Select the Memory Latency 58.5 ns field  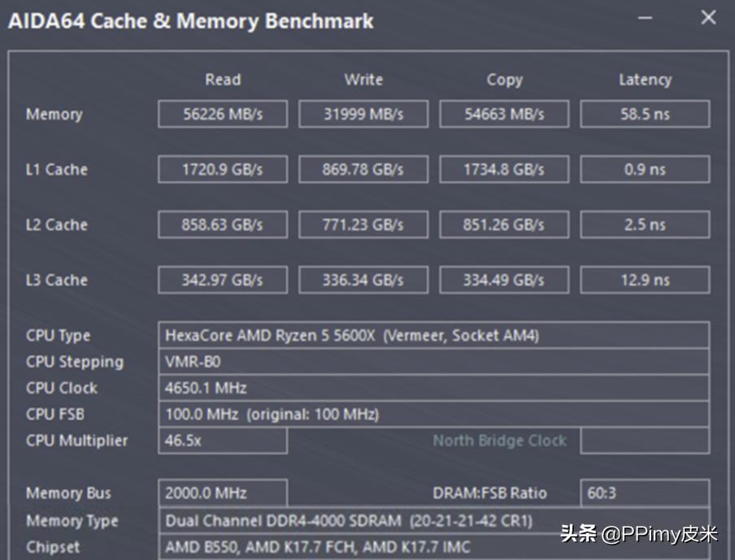coord(645,115)
